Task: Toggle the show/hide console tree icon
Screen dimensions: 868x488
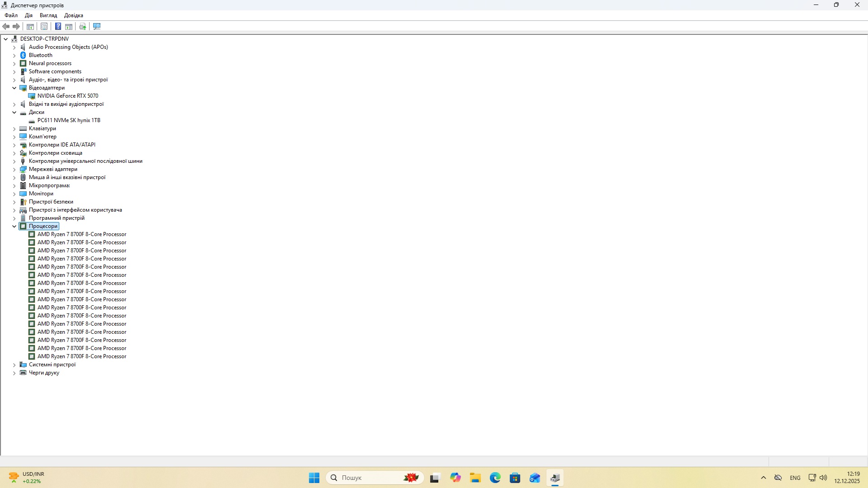Action: [30, 27]
